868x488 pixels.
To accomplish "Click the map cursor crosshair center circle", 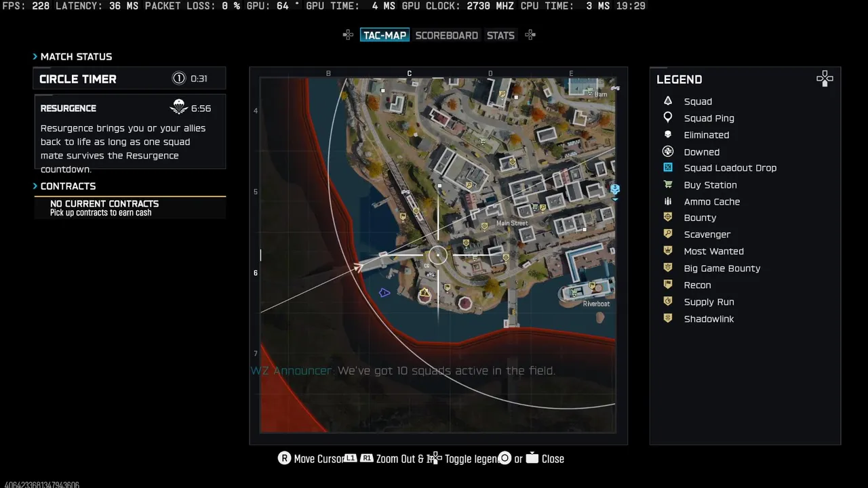I will [x=438, y=255].
